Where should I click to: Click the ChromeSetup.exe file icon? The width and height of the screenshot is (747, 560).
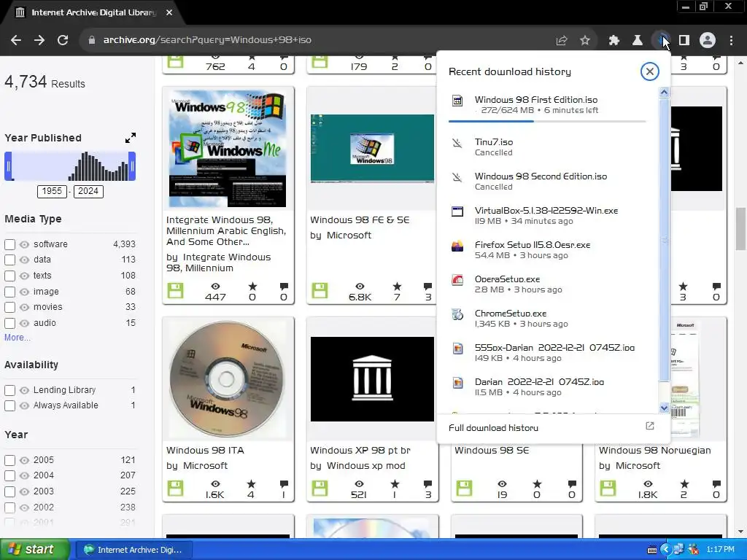(457, 314)
